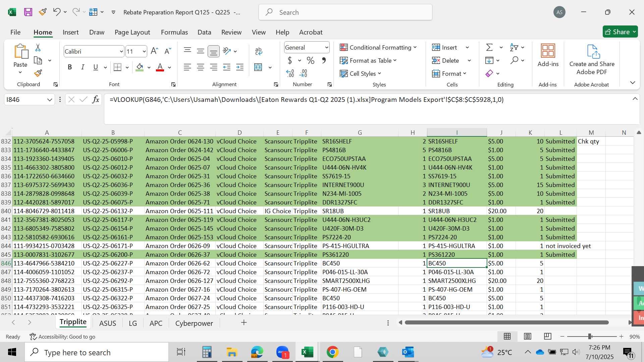644x362 pixels.
Task: Click Format cells button
Action: (x=449, y=73)
